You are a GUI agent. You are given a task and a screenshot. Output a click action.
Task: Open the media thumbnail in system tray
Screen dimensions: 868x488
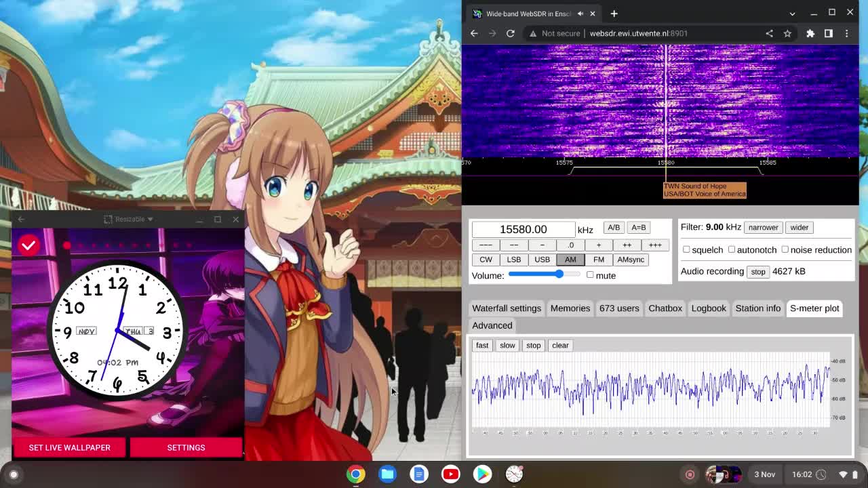tap(723, 474)
